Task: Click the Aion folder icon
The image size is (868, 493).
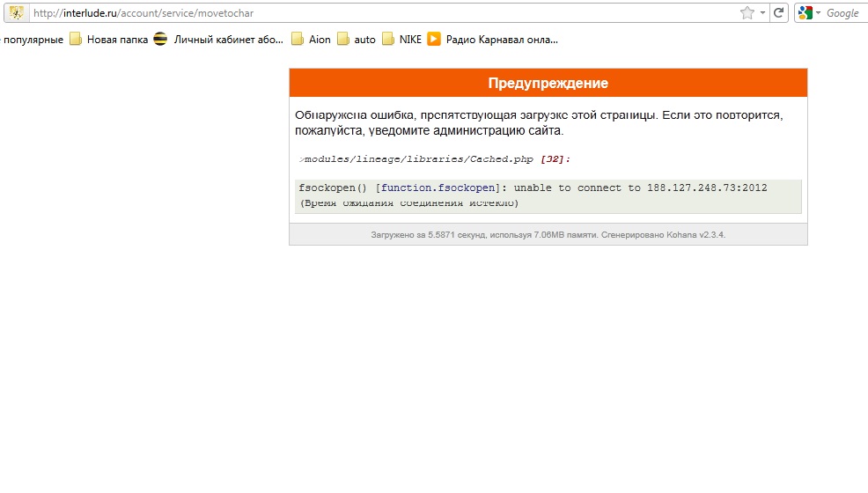Action: point(298,40)
